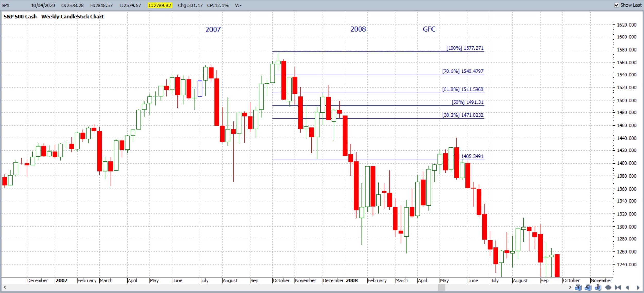Click the compress-chart inward arrows icon
Image resolution: width=644 pixels, height=293 pixels.
tap(618, 287)
